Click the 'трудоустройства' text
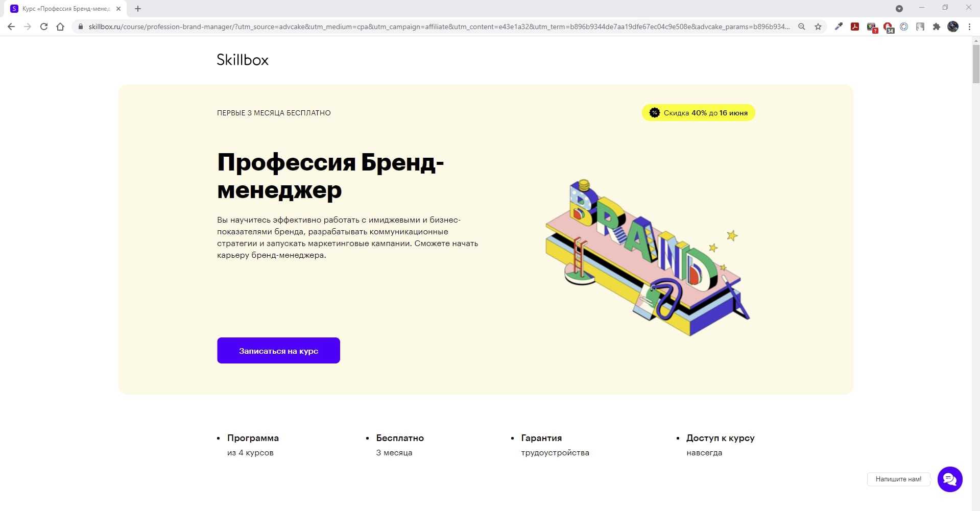Screen dimensions: 980x511 click(555, 453)
